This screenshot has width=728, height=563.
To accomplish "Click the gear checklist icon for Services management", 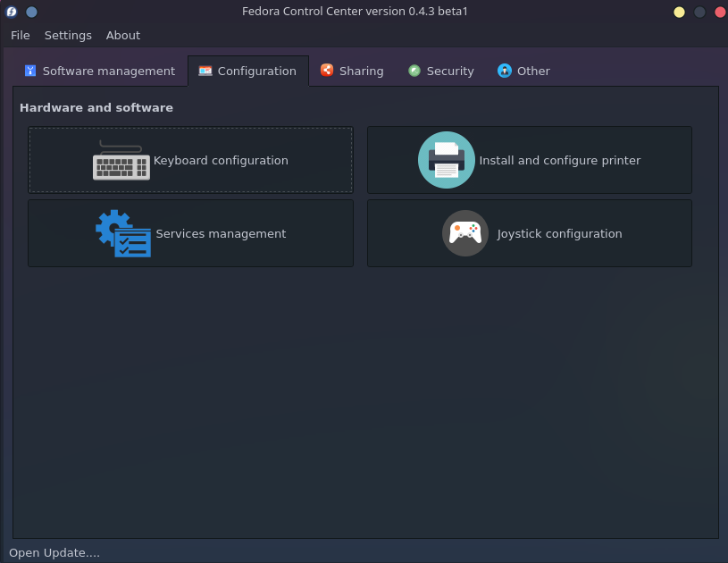I will click(x=123, y=233).
